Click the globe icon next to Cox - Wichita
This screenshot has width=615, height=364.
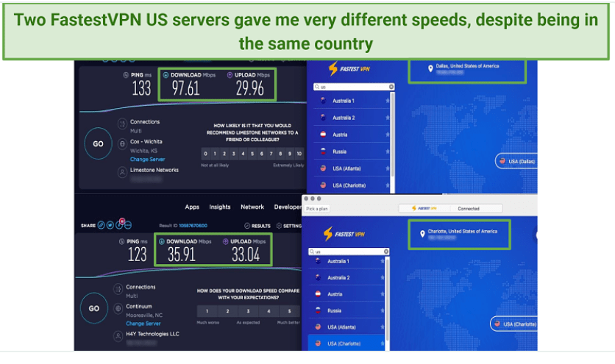pos(121,141)
